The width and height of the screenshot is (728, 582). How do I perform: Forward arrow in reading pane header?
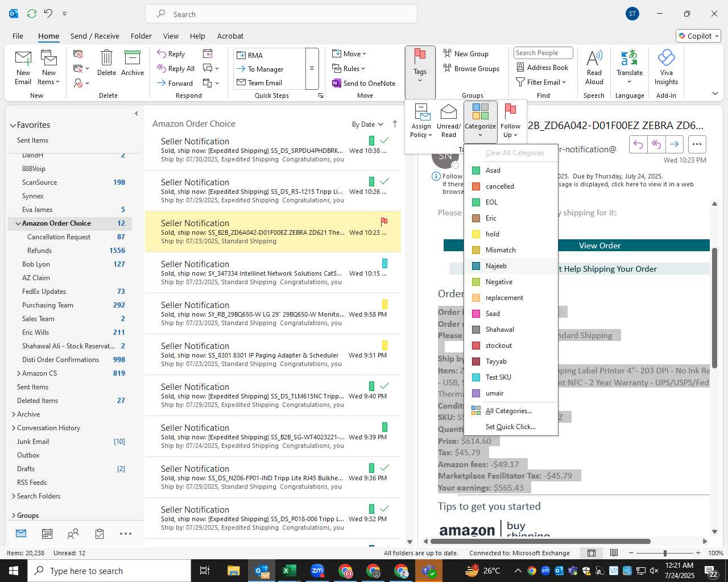coord(674,144)
